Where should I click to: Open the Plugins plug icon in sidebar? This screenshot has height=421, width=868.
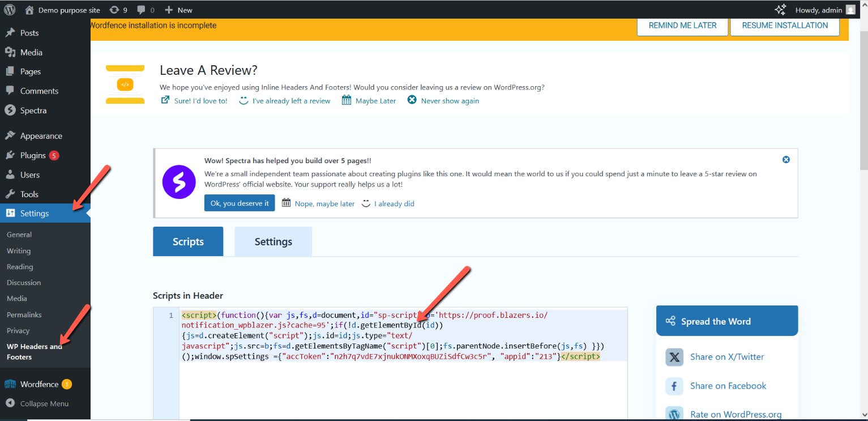point(10,155)
